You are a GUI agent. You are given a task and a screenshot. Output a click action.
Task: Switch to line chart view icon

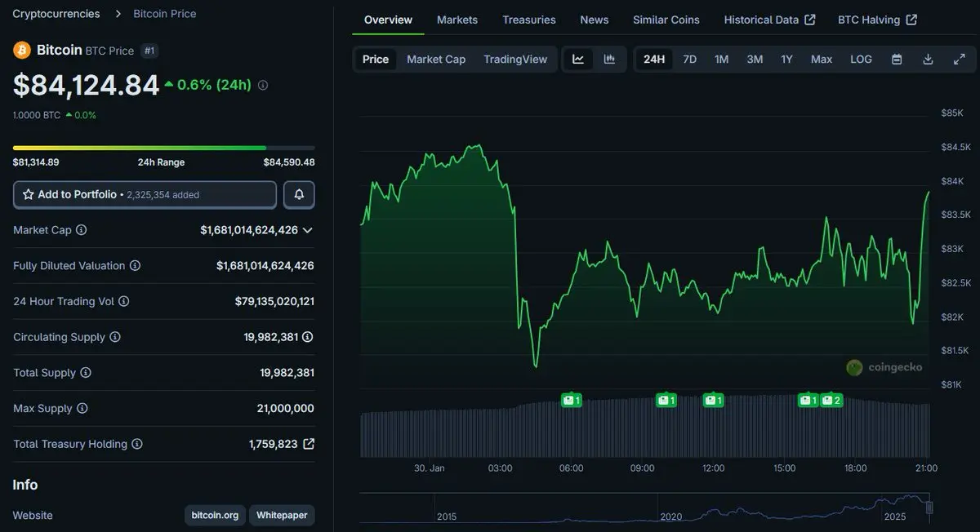(578, 59)
